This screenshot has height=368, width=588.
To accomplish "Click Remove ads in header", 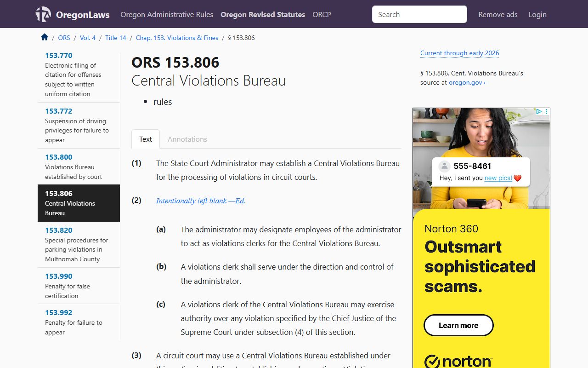I will [498, 14].
